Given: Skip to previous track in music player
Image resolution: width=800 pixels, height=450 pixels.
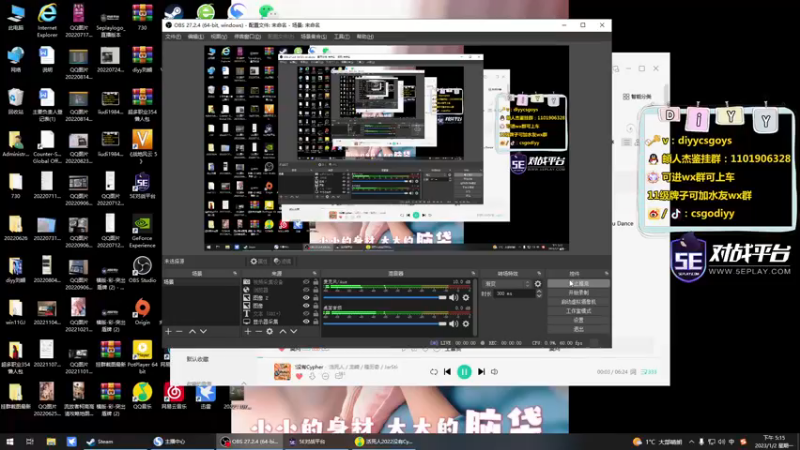Looking at the screenshot, I should (447, 372).
